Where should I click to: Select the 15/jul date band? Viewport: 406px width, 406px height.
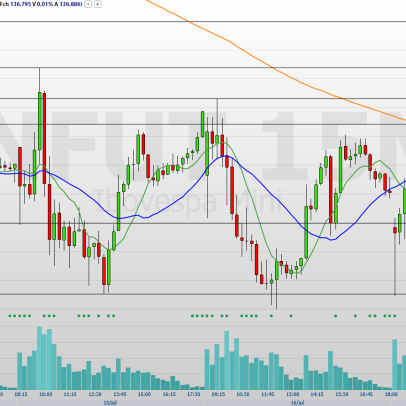(x=110, y=403)
